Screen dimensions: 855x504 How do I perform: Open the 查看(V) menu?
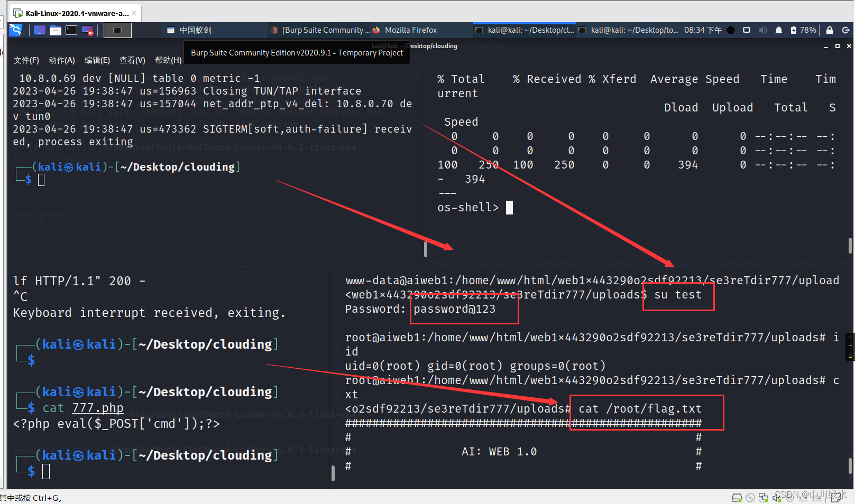[132, 60]
